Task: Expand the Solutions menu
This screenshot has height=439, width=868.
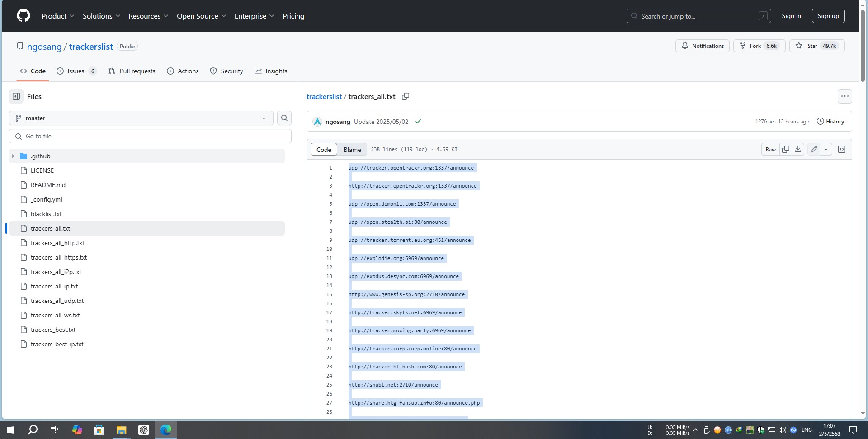Action: [101, 16]
